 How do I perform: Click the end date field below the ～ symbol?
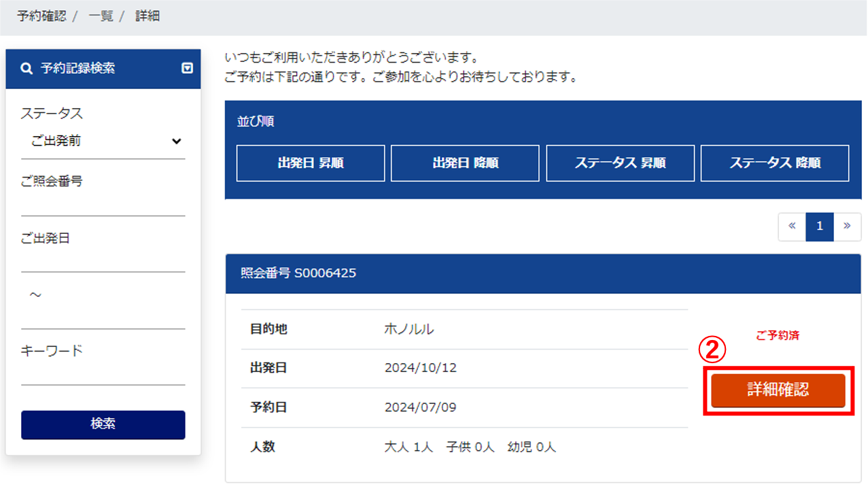point(103,318)
